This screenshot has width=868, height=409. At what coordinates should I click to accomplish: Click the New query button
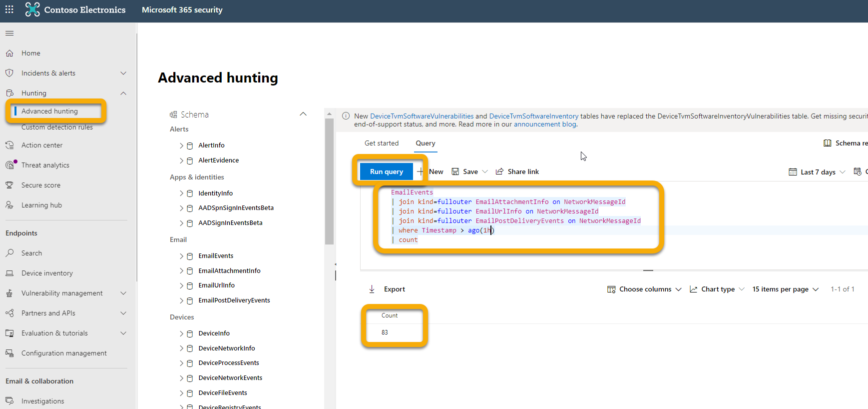pyautogui.click(x=431, y=171)
